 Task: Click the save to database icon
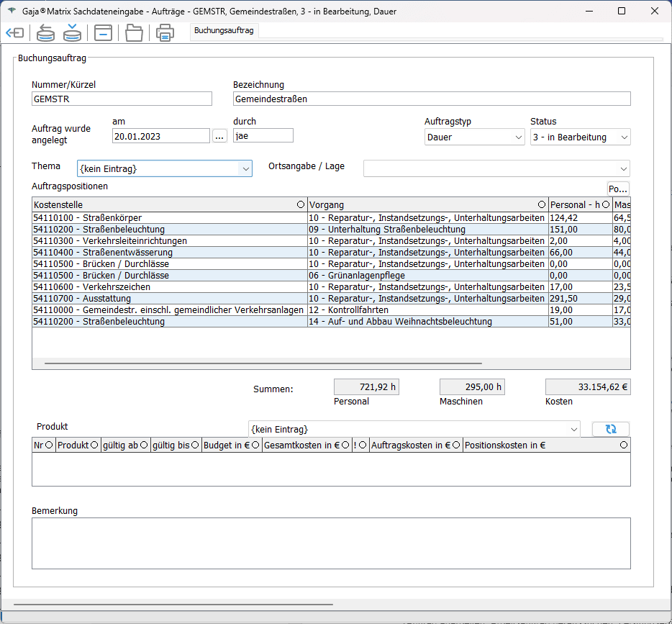[72, 33]
